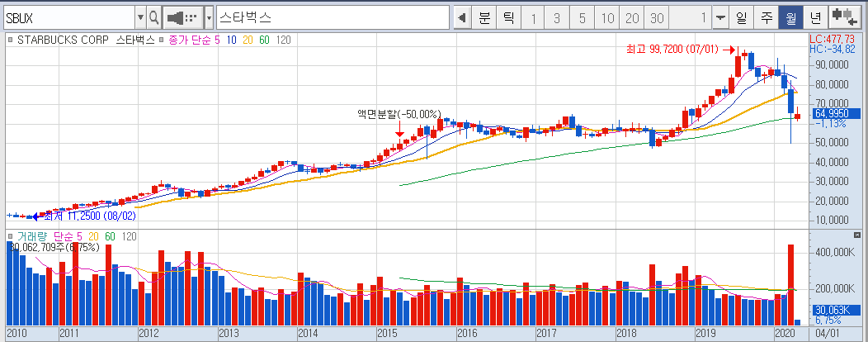
Task: Open the ticker symbol history dropdown
Action: [x=140, y=17]
